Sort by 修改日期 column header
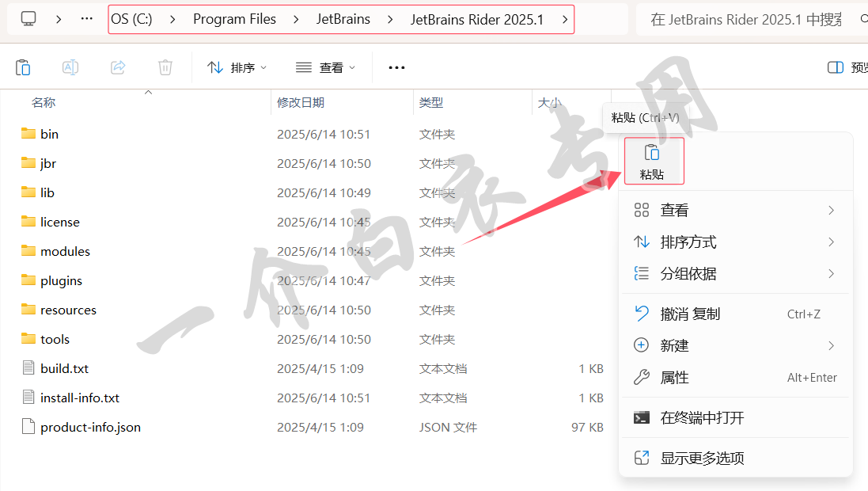 [301, 102]
